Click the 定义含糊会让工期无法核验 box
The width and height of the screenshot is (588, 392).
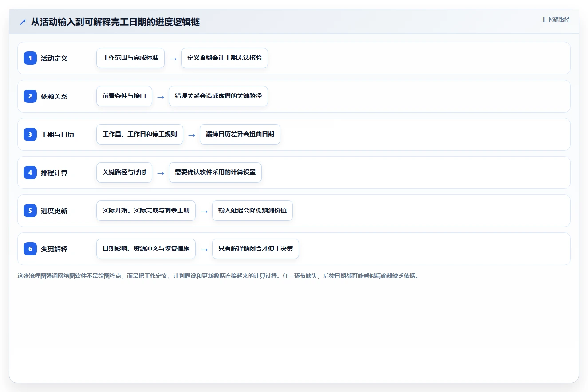click(225, 58)
